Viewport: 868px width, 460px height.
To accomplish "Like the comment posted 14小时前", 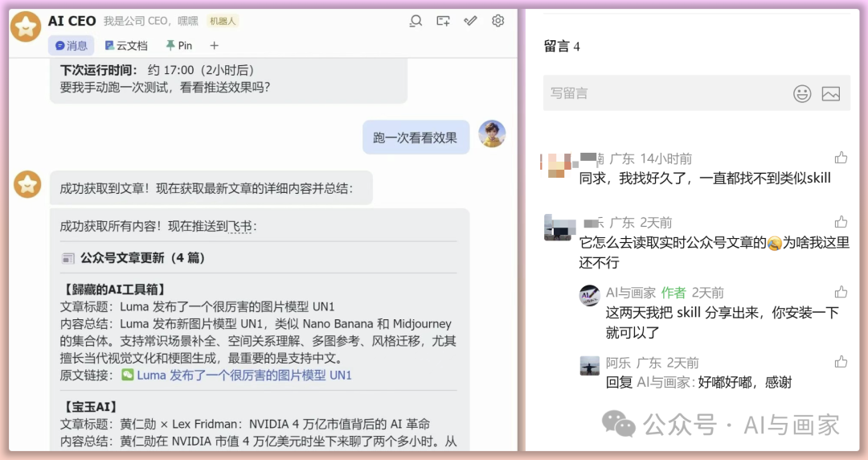I will point(841,158).
